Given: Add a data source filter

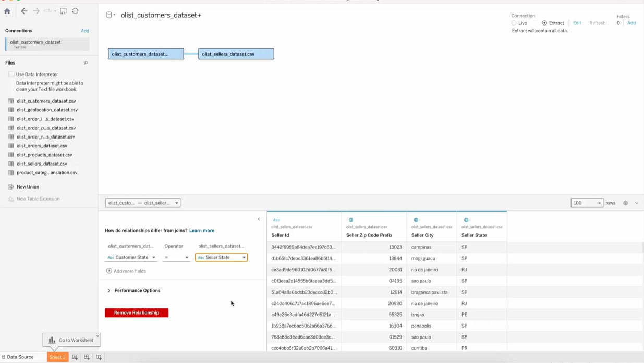Looking at the screenshot, I should (631, 23).
